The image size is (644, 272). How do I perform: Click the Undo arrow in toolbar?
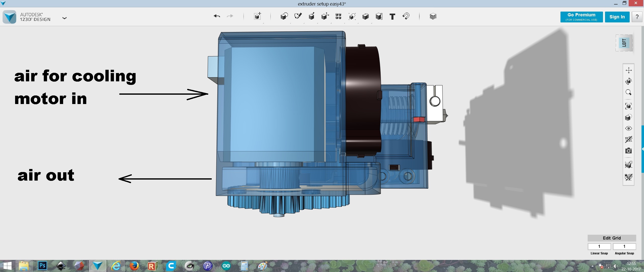[217, 16]
